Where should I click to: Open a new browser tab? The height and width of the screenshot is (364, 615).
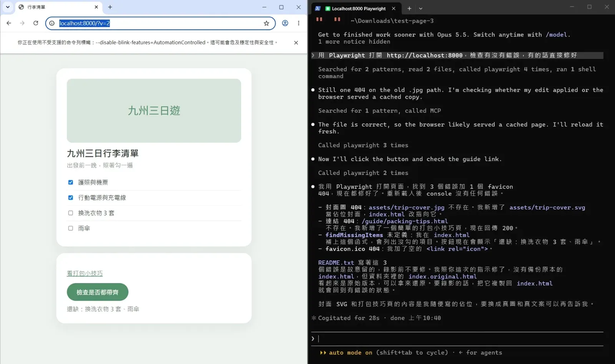(110, 7)
